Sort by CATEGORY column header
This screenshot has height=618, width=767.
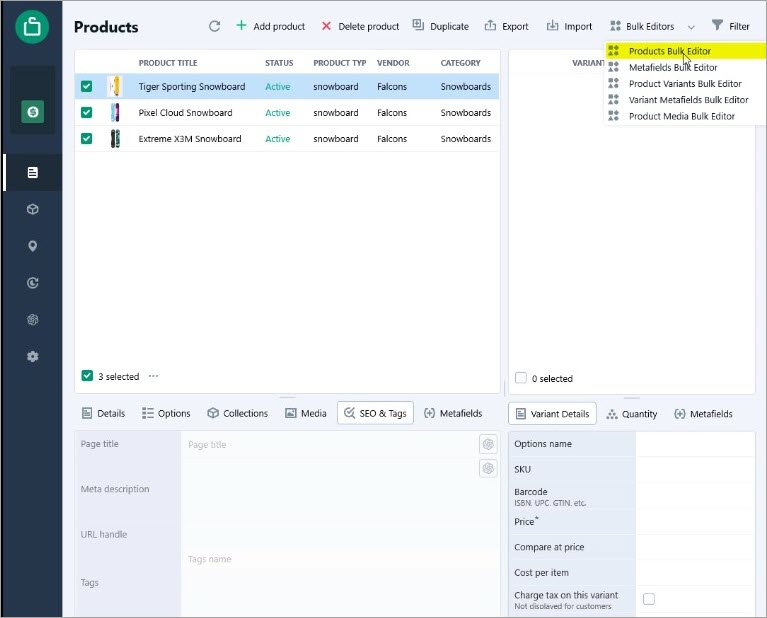pyautogui.click(x=460, y=63)
